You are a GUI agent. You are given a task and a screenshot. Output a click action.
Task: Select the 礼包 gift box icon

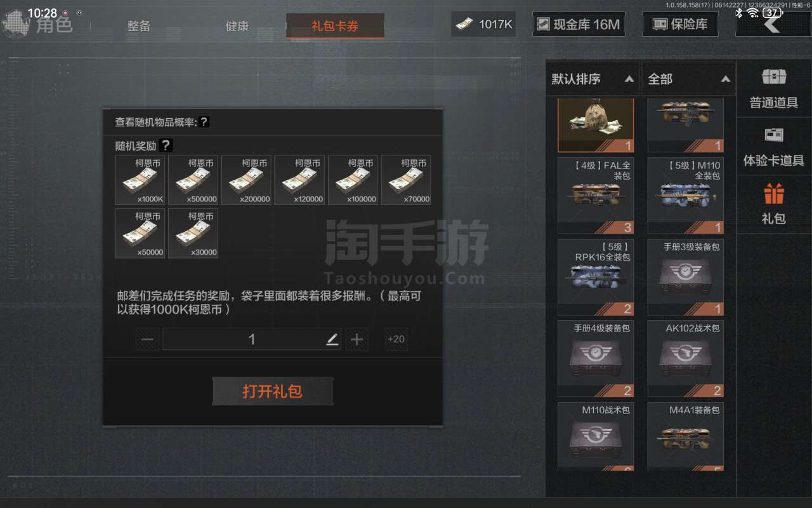773,204
